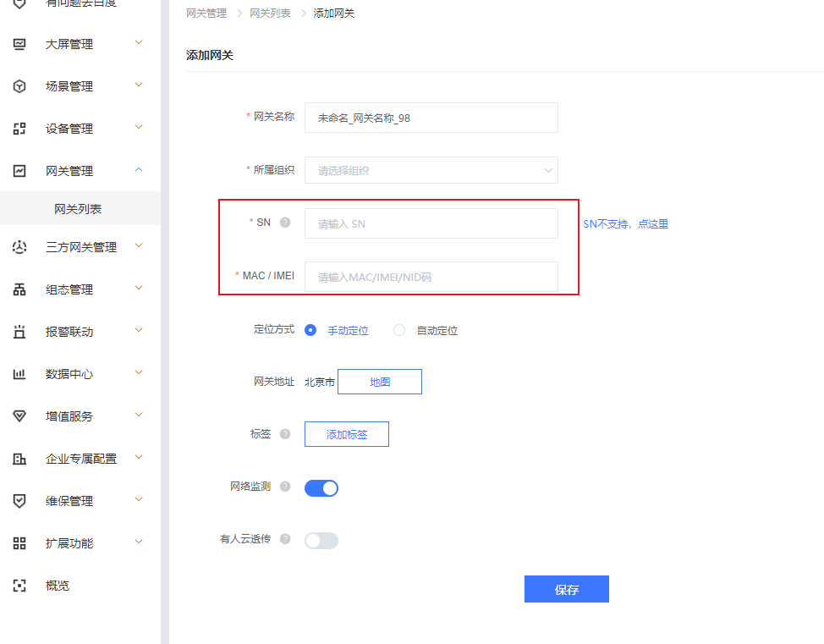Click the 地图 map button
824x644 pixels.
[380, 382]
